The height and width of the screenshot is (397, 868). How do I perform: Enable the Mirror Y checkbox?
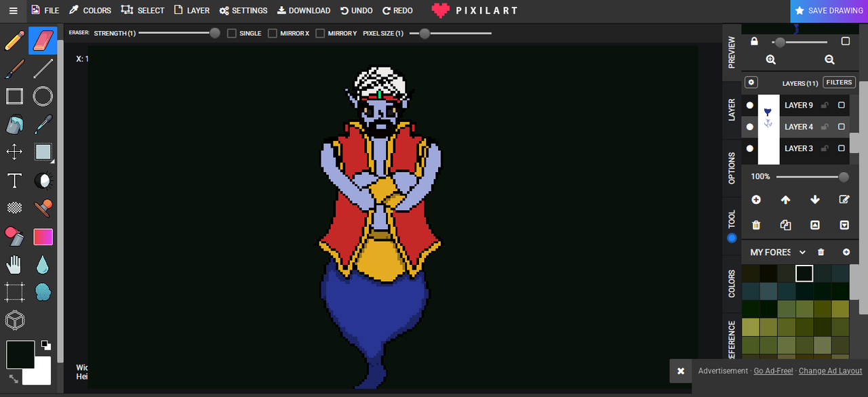(x=320, y=33)
